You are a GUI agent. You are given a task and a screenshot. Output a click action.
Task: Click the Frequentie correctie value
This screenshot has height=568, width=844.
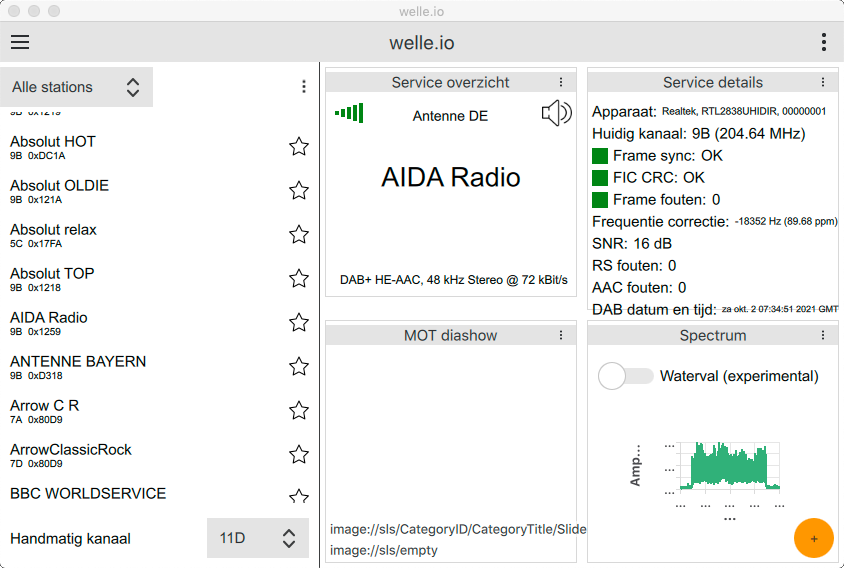pos(786,221)
